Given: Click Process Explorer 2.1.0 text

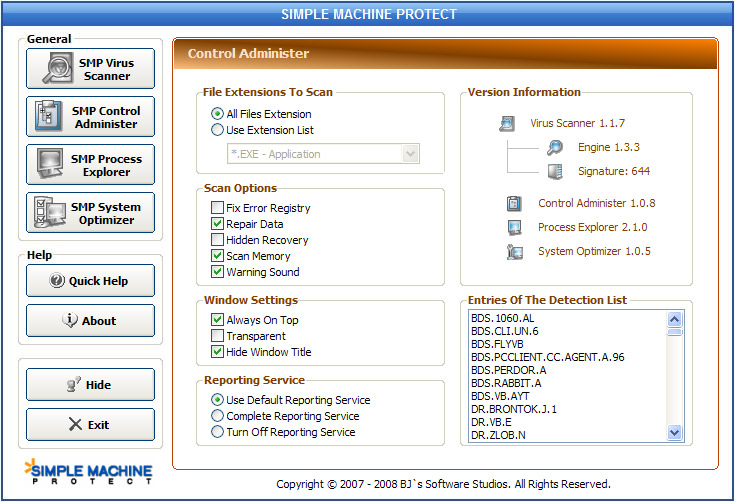Looking at the screenshot, I should tap(592, 227).
